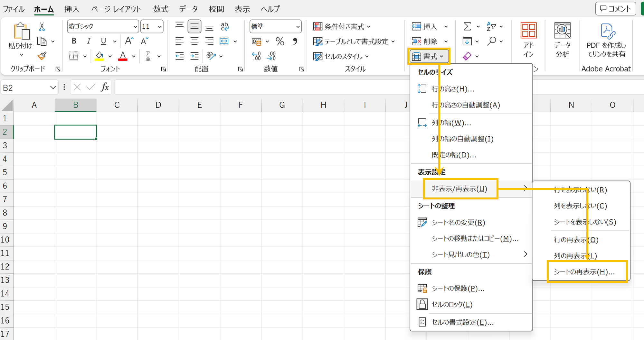Click the yellow fill color button
Image resolution: width=644 pixels, height=340 pixels.
[x=99, y=56]
